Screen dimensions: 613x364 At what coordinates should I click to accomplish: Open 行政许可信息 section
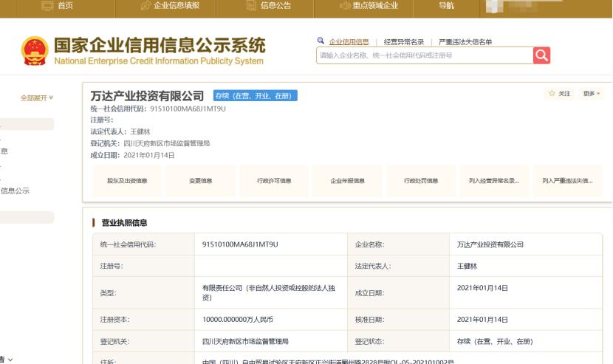274,181
